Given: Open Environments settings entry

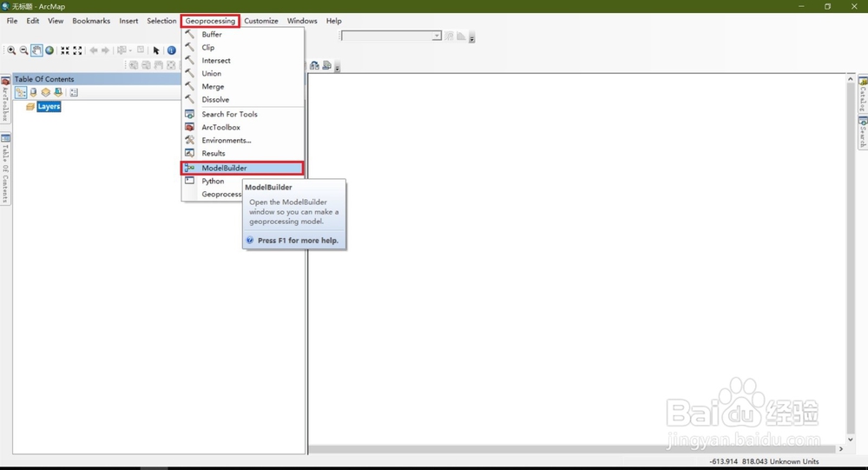Looking at the screenshot, I should coord(243,140).
